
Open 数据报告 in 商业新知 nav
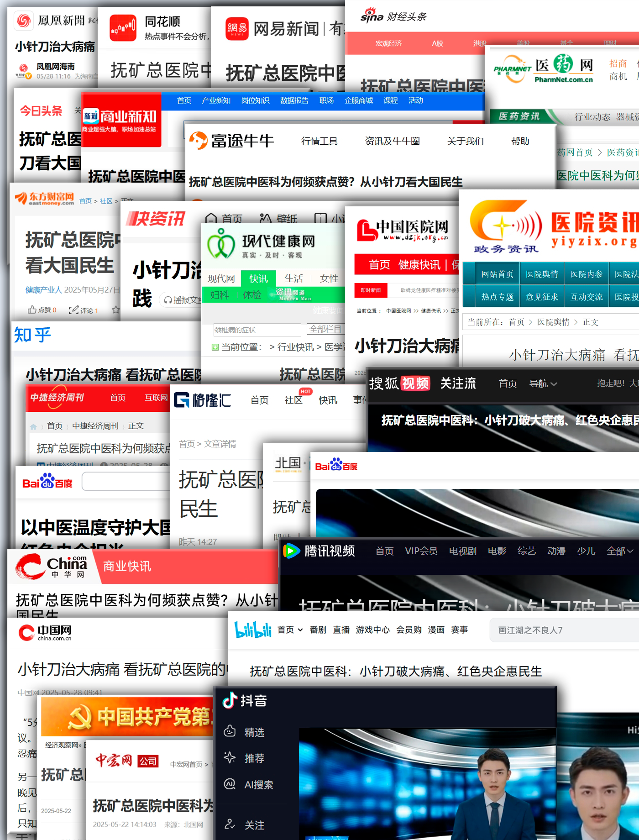coord(294,100)
